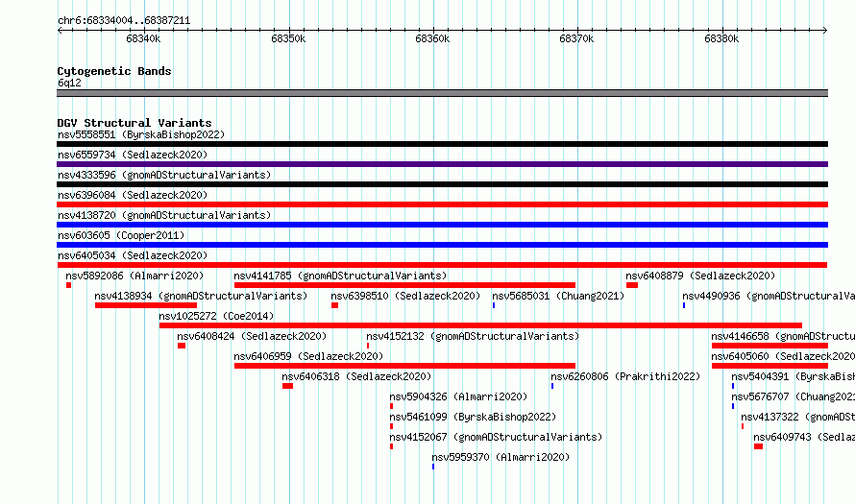Screen dimensions: 855x504
Task: Open nsv5959370 (Almarri2020) label
Action: 501,457
